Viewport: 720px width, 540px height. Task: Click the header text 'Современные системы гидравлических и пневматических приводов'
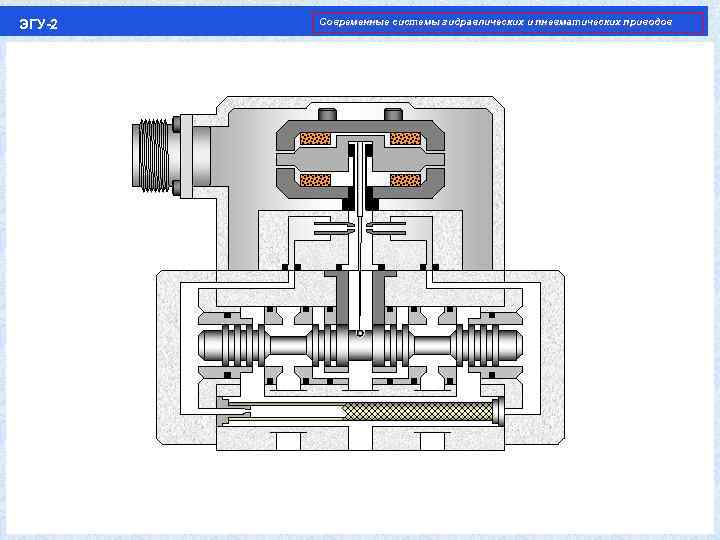click(x=495, y=22)
